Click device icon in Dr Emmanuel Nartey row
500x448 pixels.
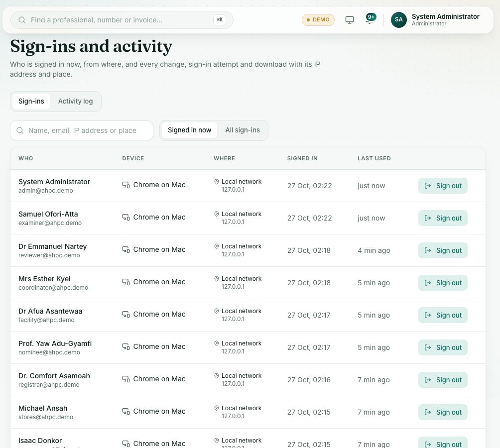(x=126, y=249)
